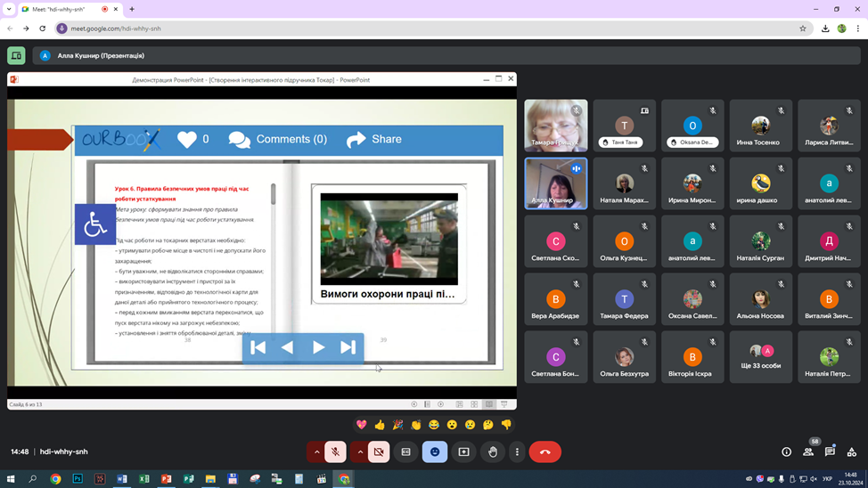Viewport: 868px width, 488px height.
Task: Send the heart emoji reaction
Action: pyautogui.click(x=361, y=425)
